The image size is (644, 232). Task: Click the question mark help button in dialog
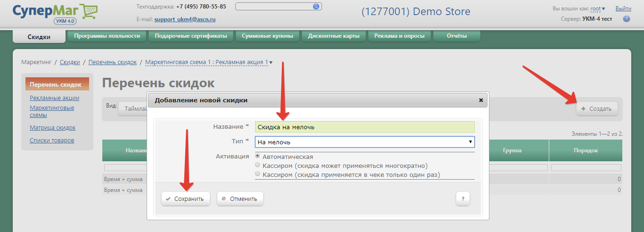[x=462, y=199]
